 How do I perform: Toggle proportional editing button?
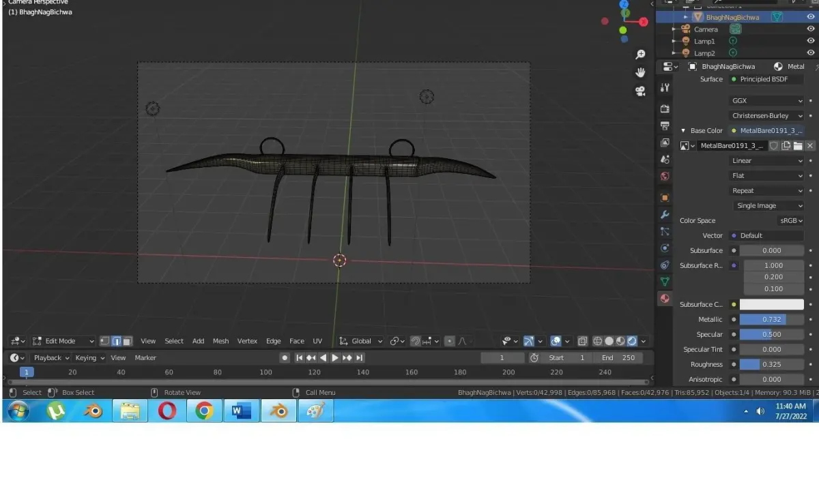[x=449, y=341]
